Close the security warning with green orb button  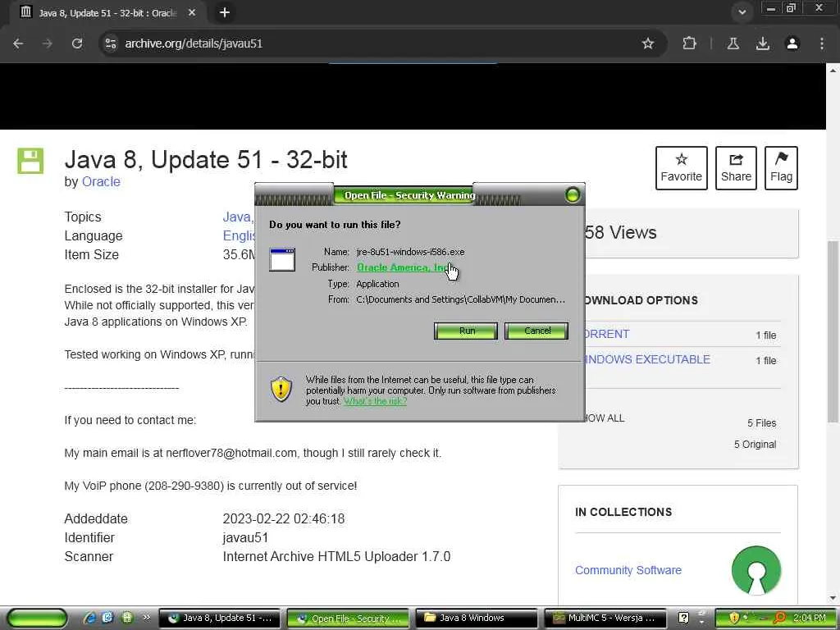(x=572, y=195)
